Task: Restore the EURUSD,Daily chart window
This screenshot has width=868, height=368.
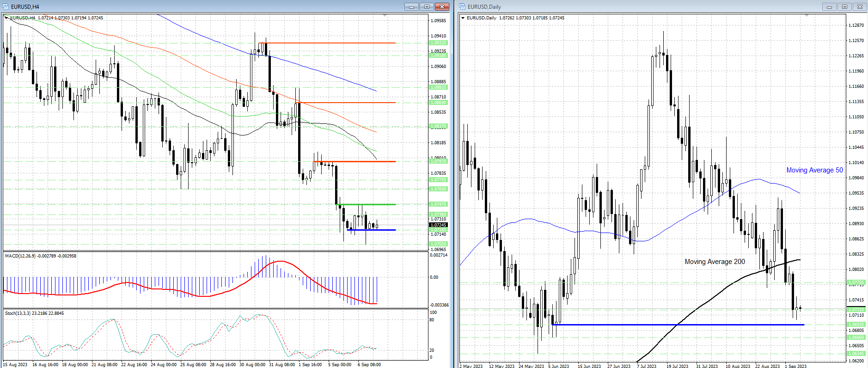Action: point(844,6)
